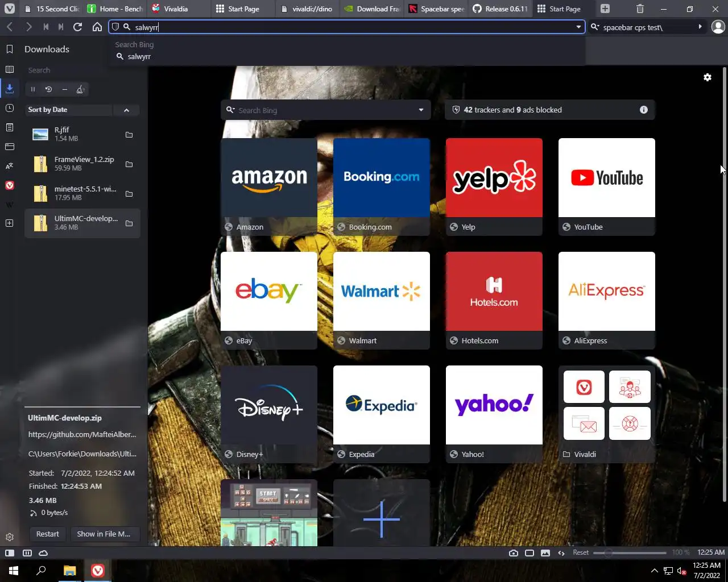Screen dimensions: 728x582
Task: Open folder for UltimMC-develop download
Action: pos(129,223)
